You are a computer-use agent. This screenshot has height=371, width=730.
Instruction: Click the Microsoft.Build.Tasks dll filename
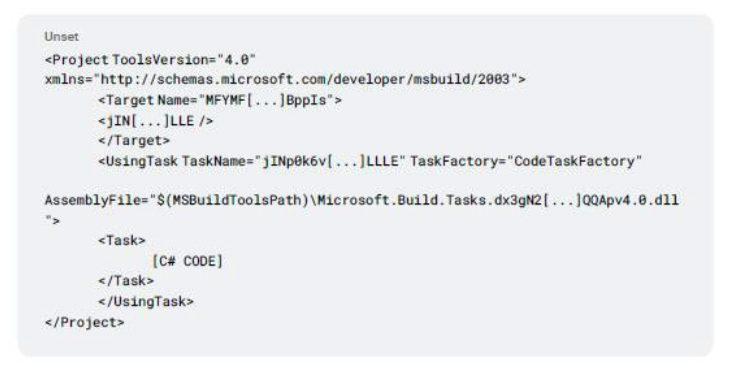[x=498, y=200]
